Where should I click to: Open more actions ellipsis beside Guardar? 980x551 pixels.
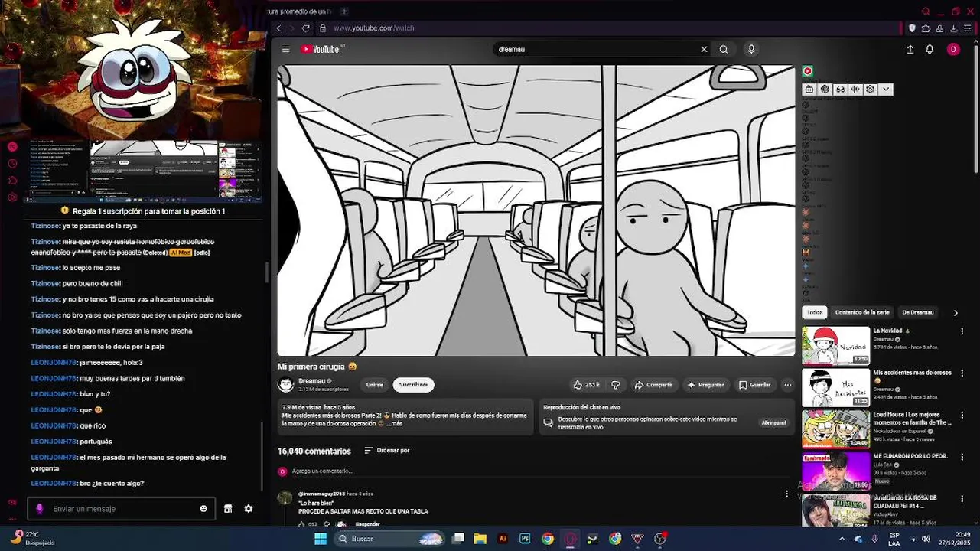[787, 385]
